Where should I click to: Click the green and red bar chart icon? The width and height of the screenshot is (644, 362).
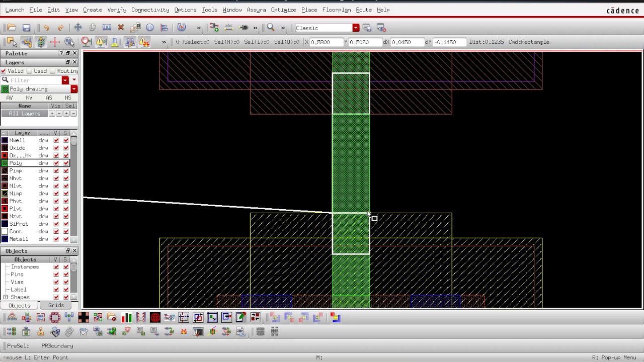[126, 317]
